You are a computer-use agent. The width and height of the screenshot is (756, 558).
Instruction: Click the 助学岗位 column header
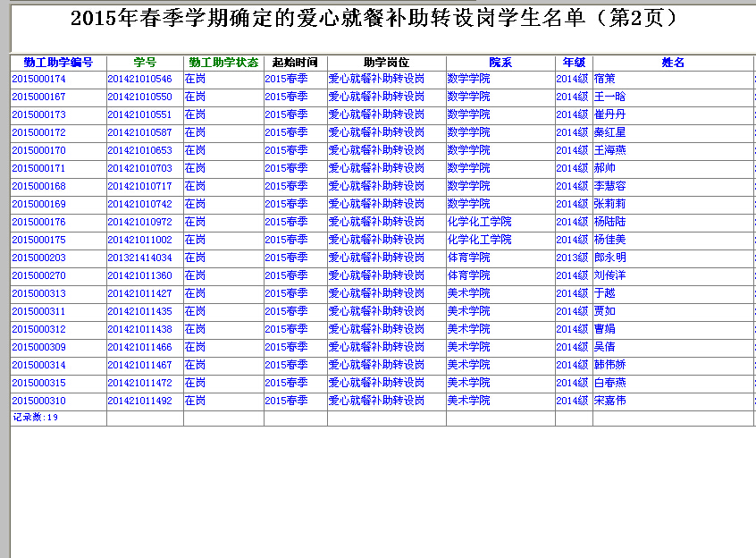pos(386,63)
